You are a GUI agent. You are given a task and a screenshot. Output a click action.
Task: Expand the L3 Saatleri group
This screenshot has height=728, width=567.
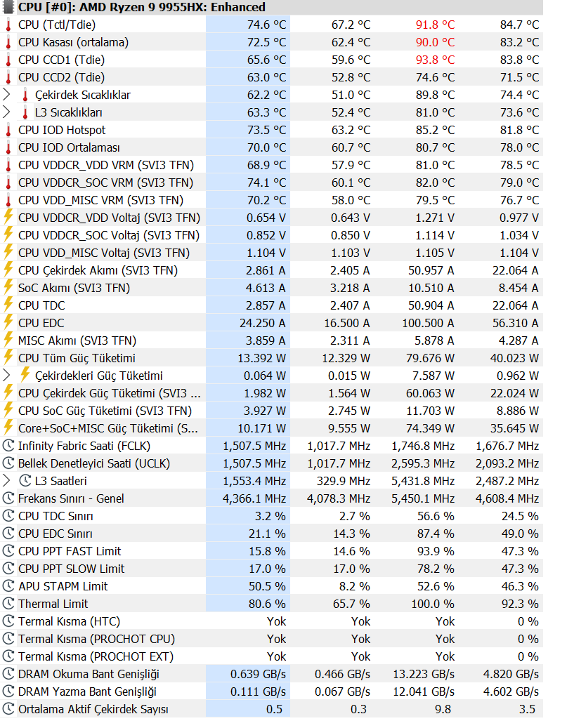point(6,480)
